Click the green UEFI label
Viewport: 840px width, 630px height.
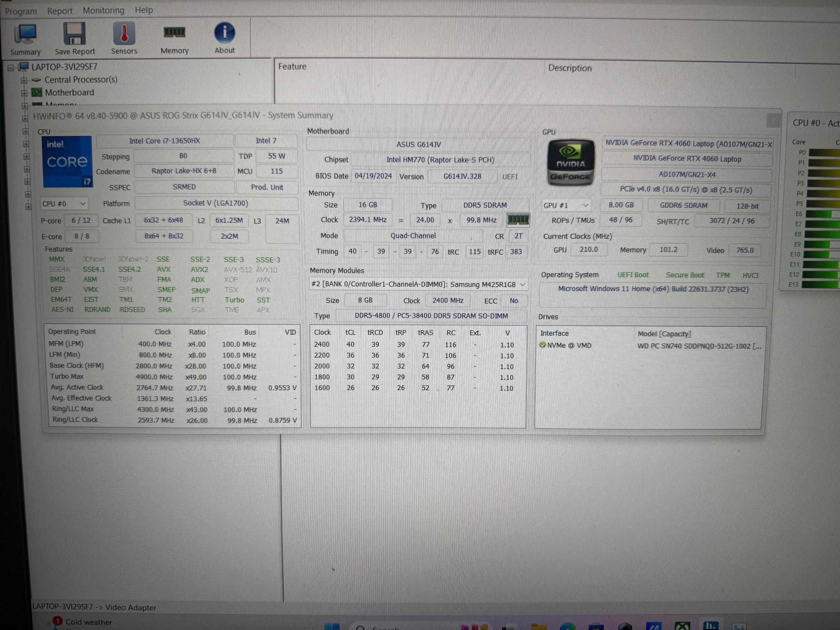coord(510,177)
